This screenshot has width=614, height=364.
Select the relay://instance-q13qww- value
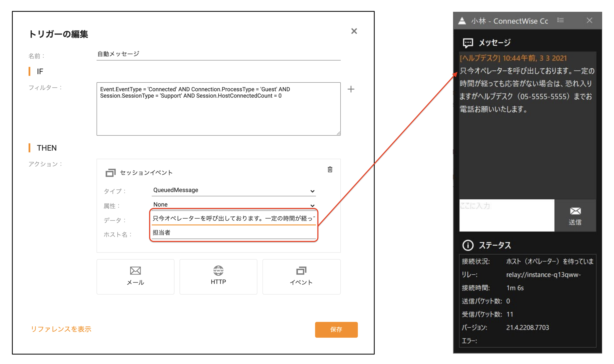pos(543,275)
